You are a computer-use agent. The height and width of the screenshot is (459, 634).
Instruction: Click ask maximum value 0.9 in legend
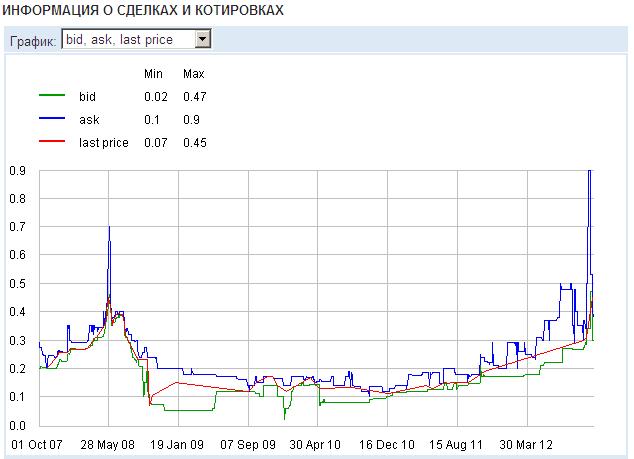[191, 120]
